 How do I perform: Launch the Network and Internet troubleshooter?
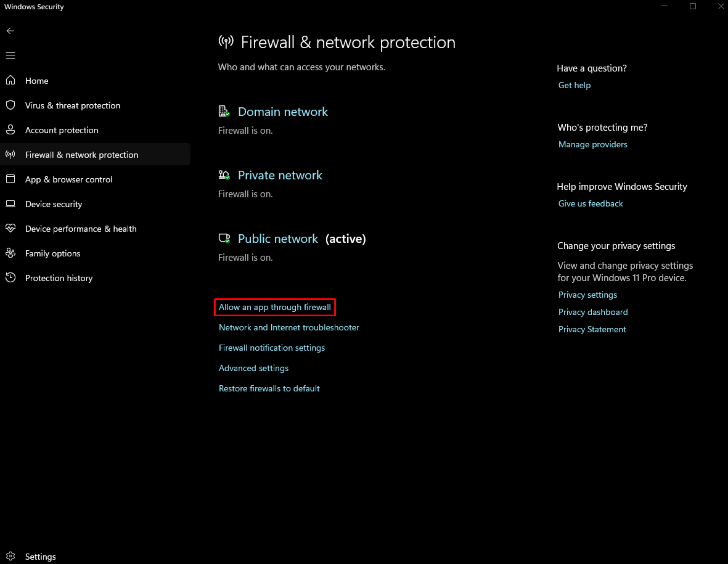click(289, 327)
